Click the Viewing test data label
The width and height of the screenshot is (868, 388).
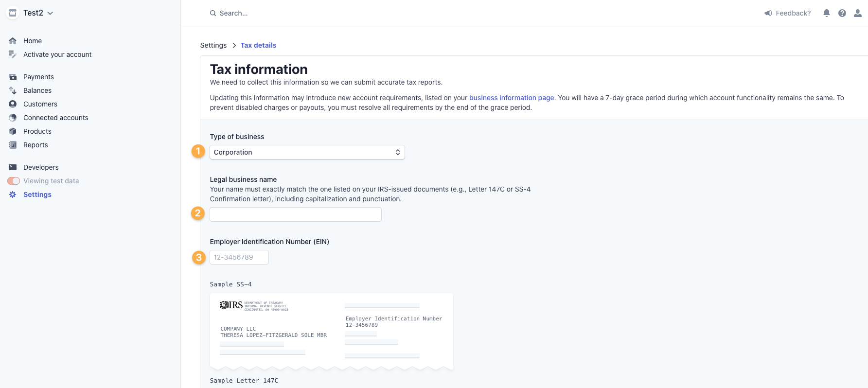(51, 181)
